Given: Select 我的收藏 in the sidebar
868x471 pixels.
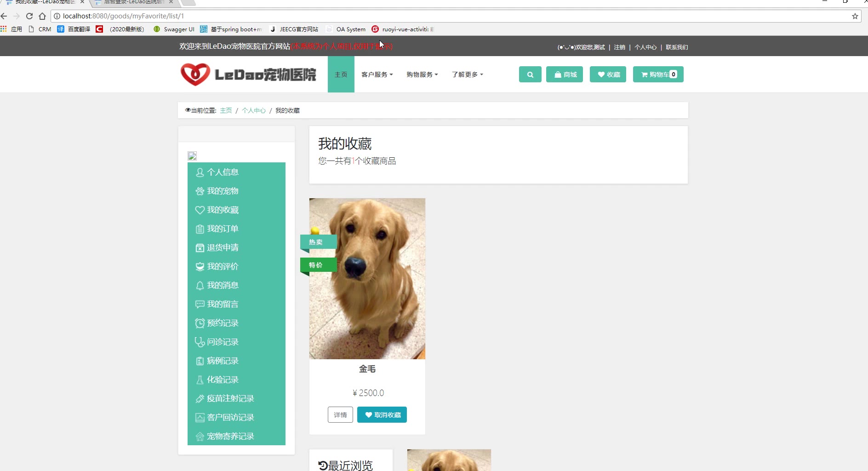Looking at the screenshot, I should (236, 210).
